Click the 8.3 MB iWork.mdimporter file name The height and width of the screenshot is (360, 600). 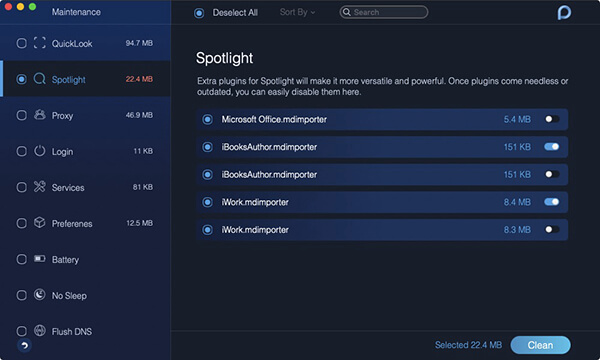click(255, 230)
